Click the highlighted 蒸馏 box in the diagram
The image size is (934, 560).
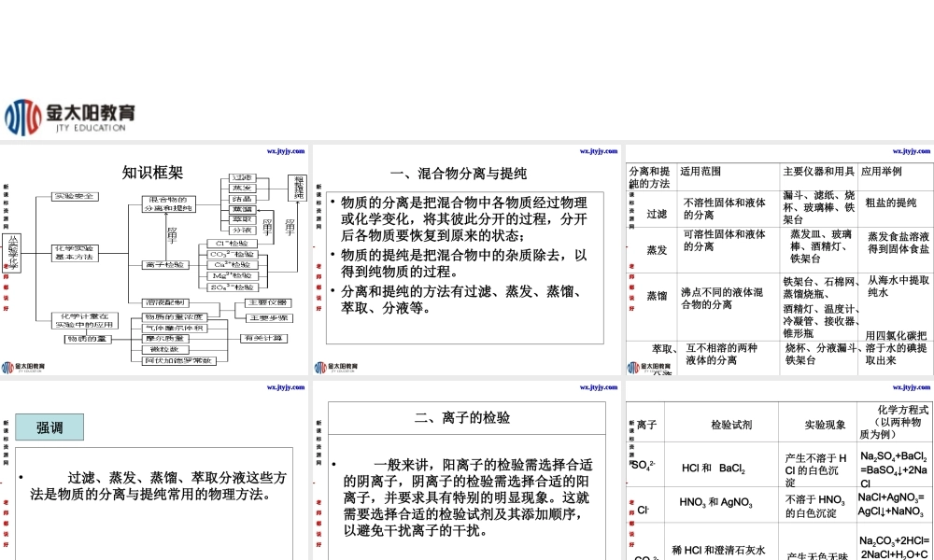(x=243, y=209)
